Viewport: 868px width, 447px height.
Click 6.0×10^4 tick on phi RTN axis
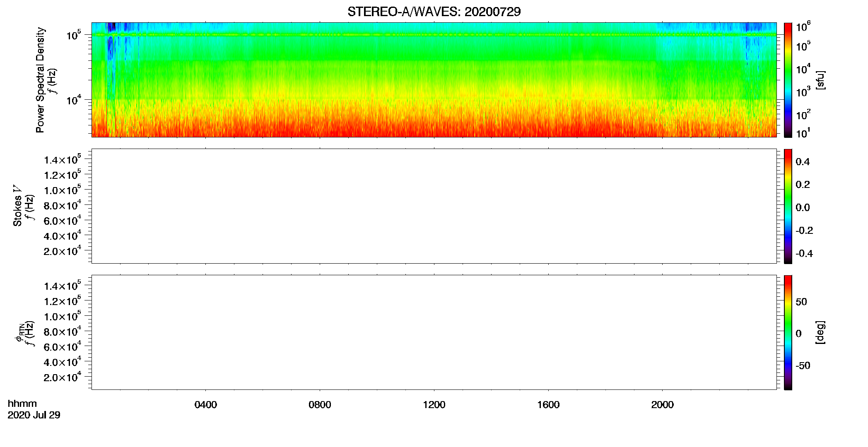point(63,347)
